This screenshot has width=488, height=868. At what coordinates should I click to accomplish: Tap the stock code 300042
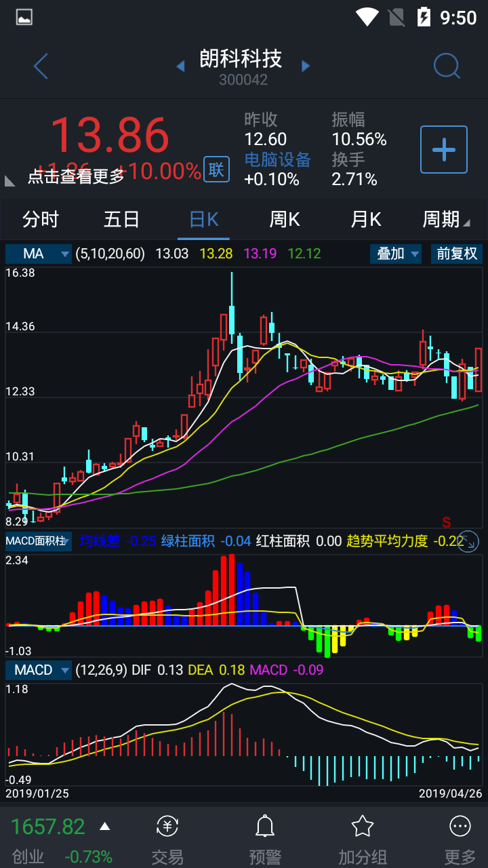pos(243,80)
